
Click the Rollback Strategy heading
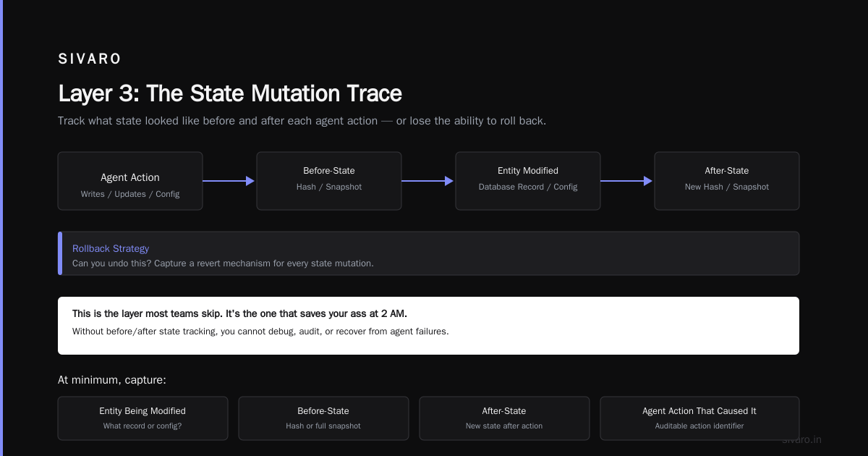tap(111, 248)
